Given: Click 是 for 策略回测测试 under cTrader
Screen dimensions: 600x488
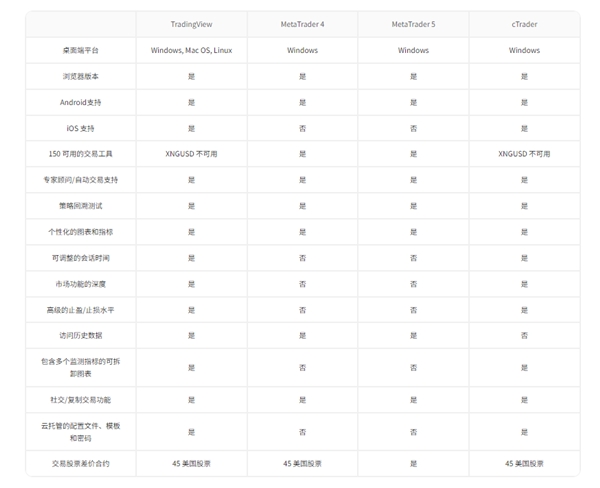Looking at the screenshot, I should pyautogui.click(x=524, y=206).
